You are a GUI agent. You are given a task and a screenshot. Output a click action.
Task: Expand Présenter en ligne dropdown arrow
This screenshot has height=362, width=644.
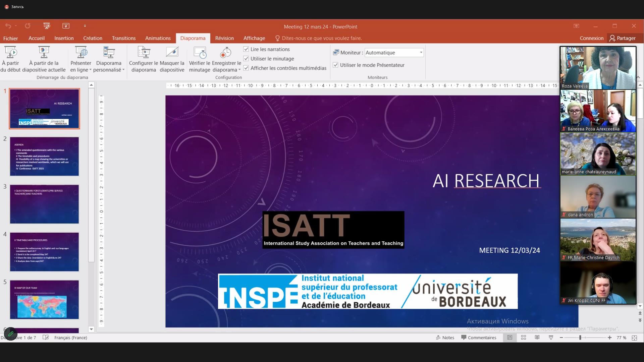90,70
